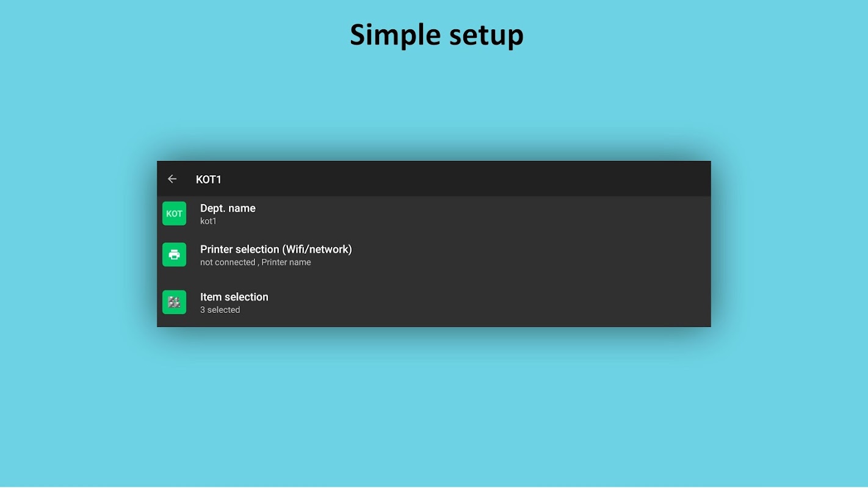The height and width of the screenshot is (488, 868).
Task: Click the KOT1 title in header
Action: click(208, 179)
